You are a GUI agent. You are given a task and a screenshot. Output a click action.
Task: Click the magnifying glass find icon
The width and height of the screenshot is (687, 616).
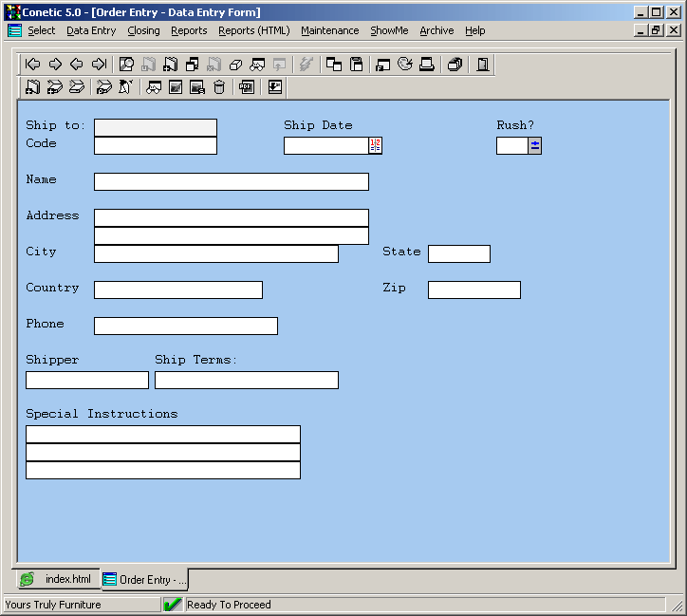126,65
